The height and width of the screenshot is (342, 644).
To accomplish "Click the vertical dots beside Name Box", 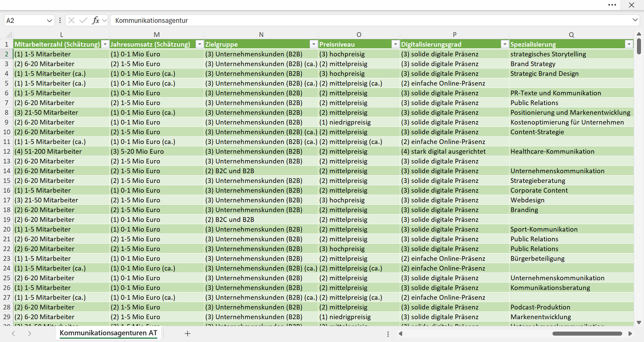I will [x=60, y=21].
